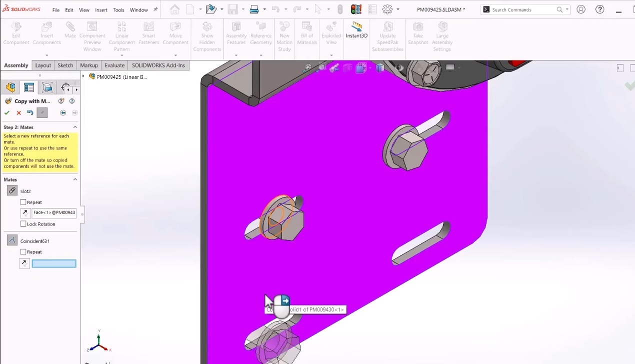Open the New document dropdown arrow
Image resolution: width=635 pixels, height=364 pixels.
[200, 9]
